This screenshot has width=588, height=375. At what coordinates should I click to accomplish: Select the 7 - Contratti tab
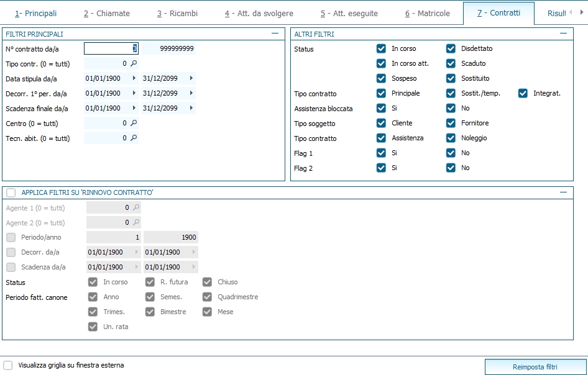[x=498, y=13]
